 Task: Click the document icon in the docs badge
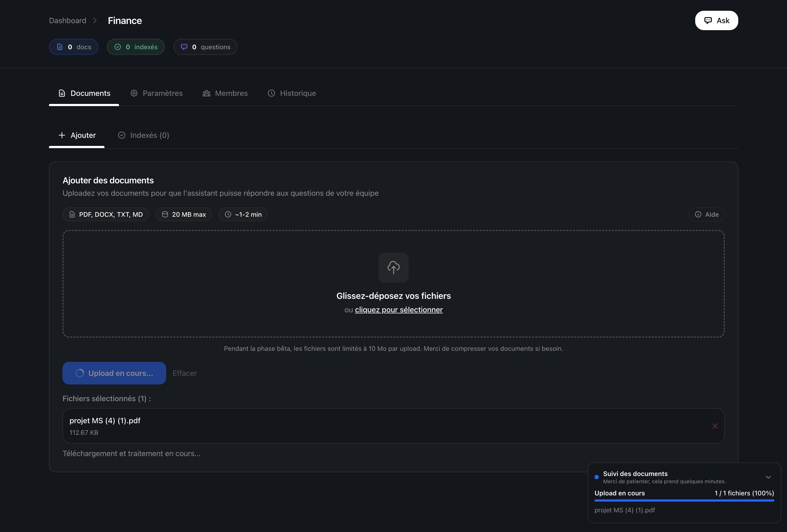coord(60,47)
